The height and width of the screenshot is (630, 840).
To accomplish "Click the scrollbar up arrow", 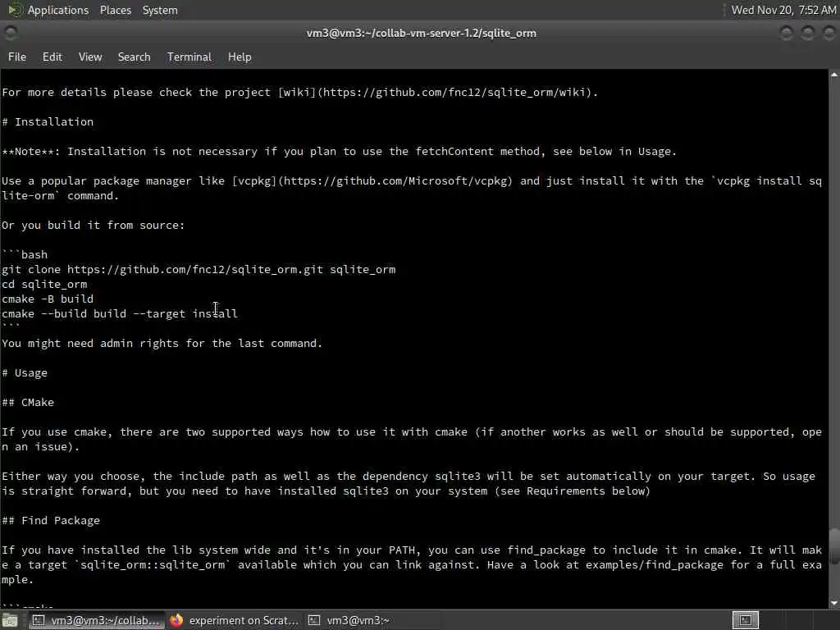I will pyautogui.click(x=834, y=75).
